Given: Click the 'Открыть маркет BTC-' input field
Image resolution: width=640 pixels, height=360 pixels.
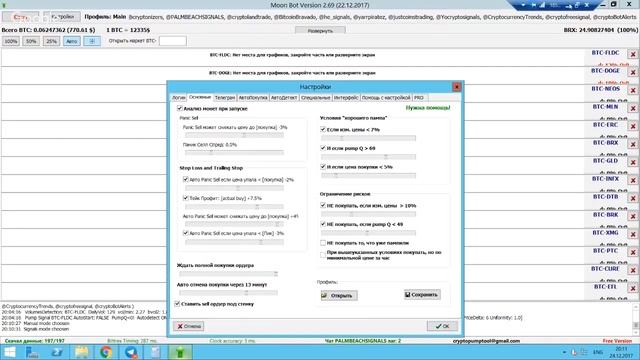Looking at the screenshot, I should pyautogui.click(x=173, y=41).
